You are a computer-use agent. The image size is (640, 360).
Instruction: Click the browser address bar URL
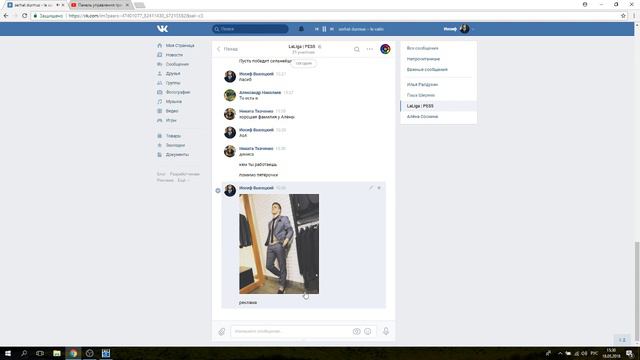click(x=136, y=16)
